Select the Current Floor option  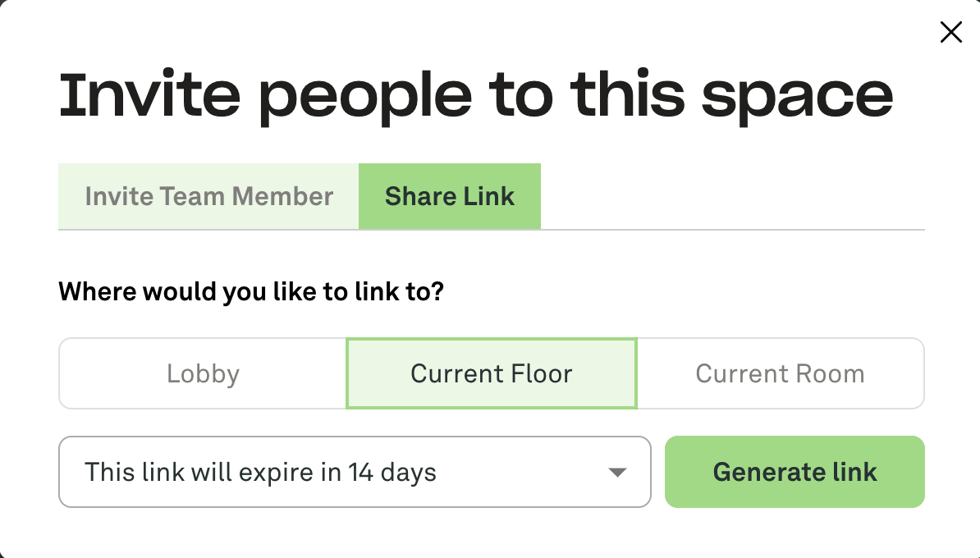pyautogui.click(x=491, y=374)
